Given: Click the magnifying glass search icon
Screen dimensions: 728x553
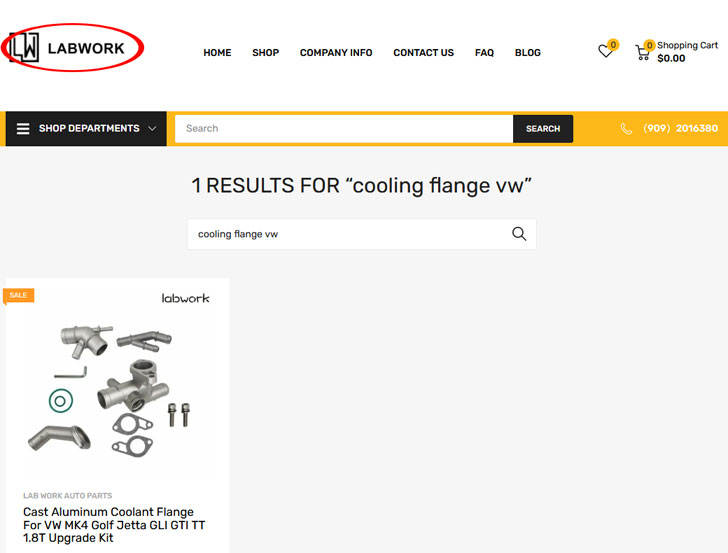Looking at the screenshot, I should point(519,234).
